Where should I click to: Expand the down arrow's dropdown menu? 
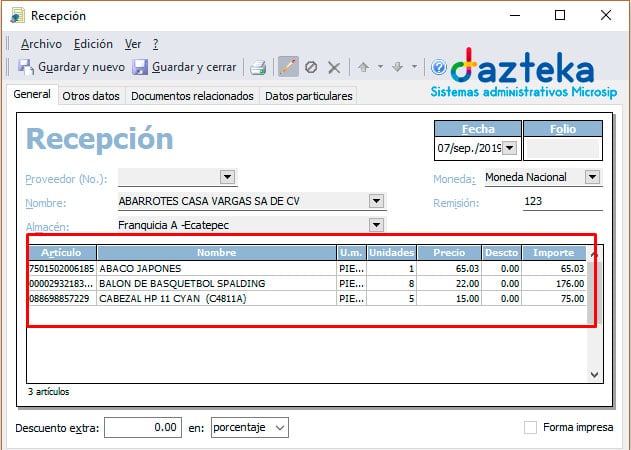[x=414, y=67]
